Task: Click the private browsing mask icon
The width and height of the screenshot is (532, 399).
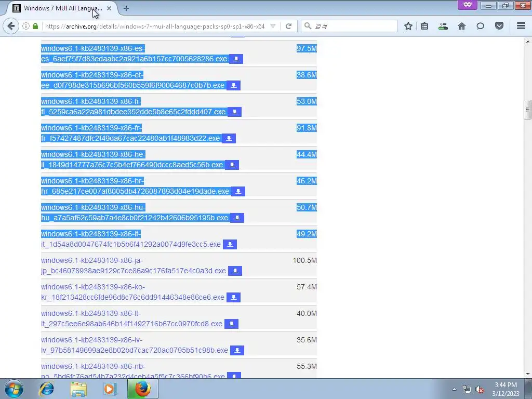Action: point(468,5)
